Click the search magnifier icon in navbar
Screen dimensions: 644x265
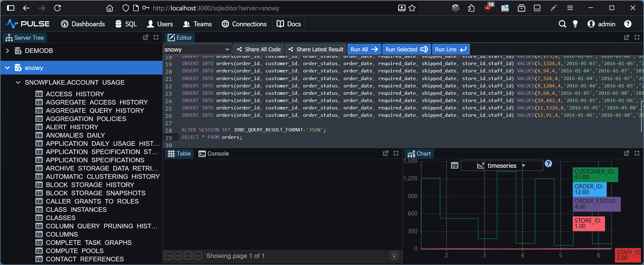[562, 24]
